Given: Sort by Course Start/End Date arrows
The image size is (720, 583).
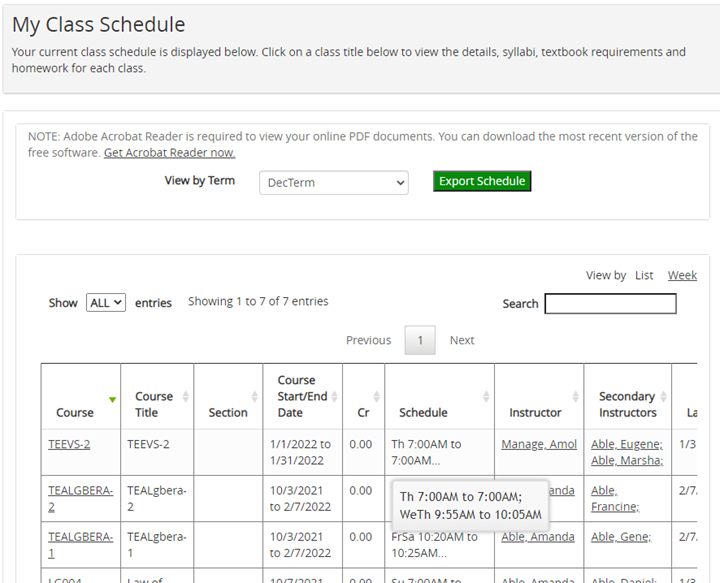Looking at the screenshot, I should coord(334,397).
